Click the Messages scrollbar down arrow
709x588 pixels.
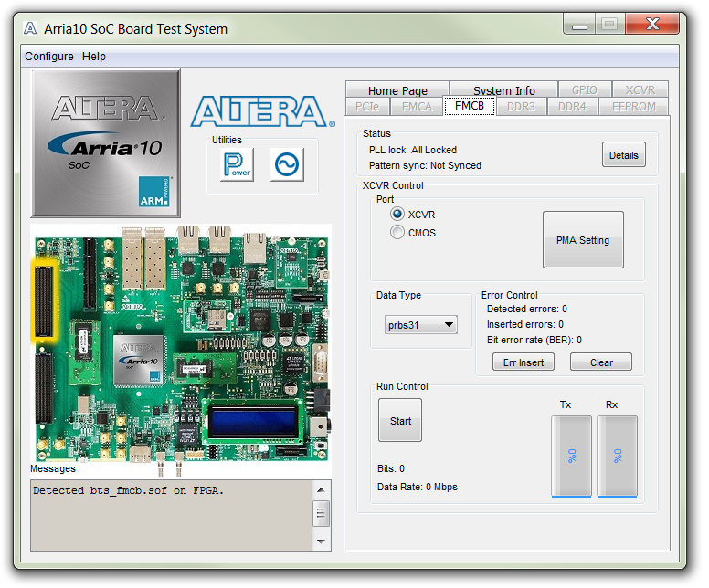[321, 541]
